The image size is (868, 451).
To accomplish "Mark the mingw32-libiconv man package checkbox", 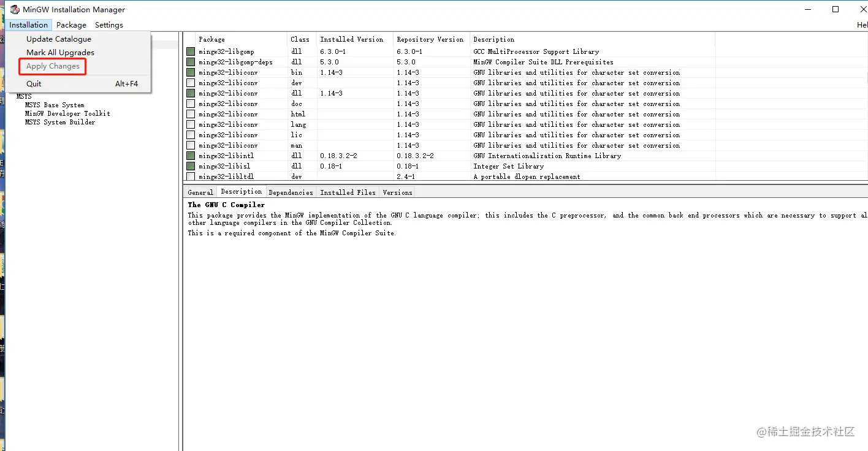I will pyautogui.click(x=191, y=145).
